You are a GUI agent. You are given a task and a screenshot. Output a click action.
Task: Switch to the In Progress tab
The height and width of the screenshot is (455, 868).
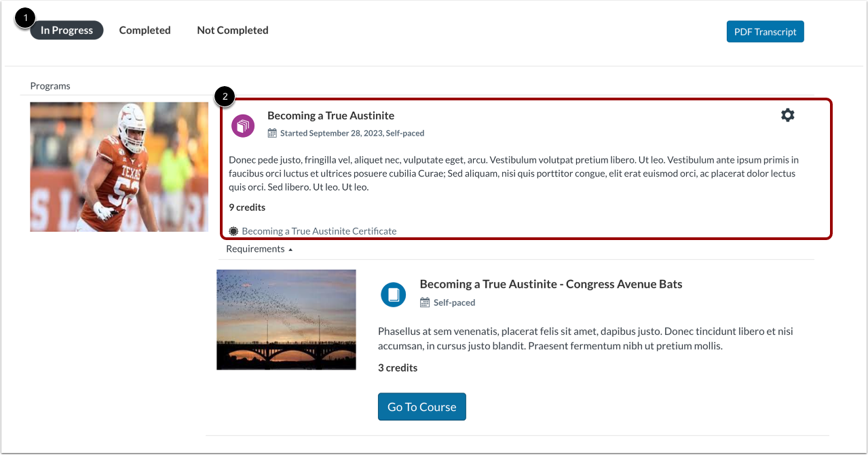coord(67,31)
